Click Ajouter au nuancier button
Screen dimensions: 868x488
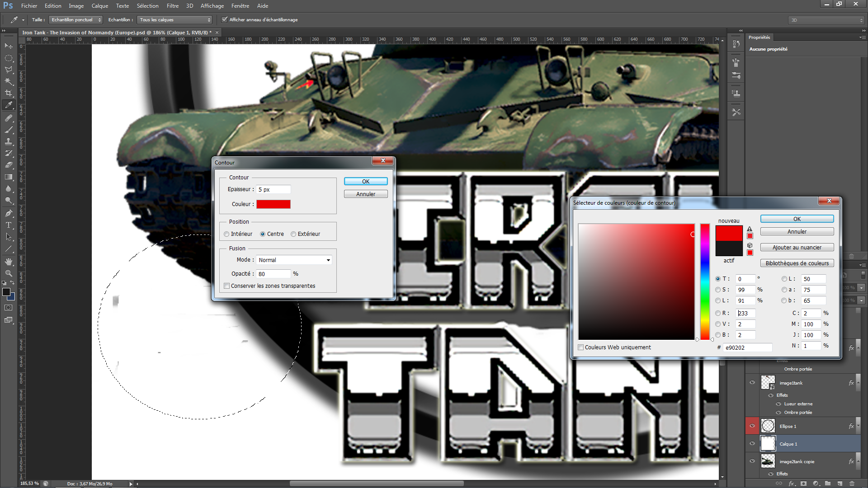click(x=797, y=248)
